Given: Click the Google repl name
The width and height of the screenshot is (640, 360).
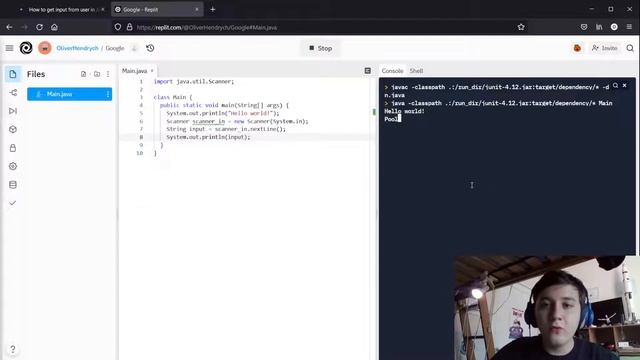Looking at the screenshot, I should 115,48.
